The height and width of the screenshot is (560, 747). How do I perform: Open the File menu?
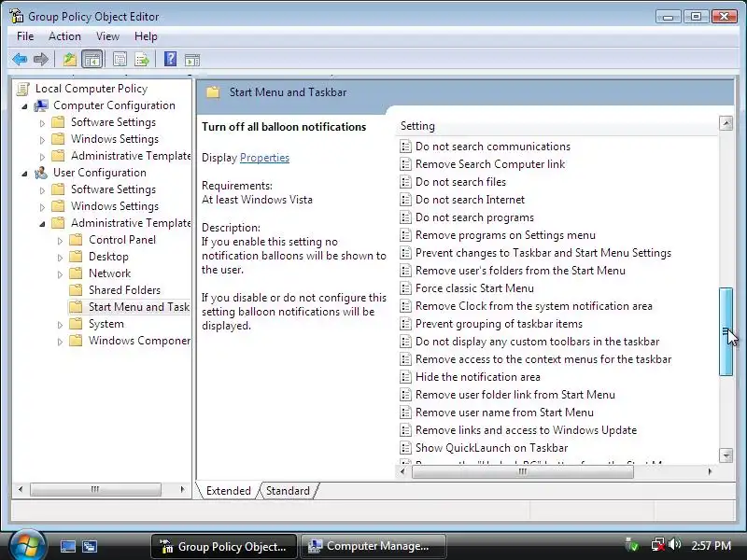(25, 36)
